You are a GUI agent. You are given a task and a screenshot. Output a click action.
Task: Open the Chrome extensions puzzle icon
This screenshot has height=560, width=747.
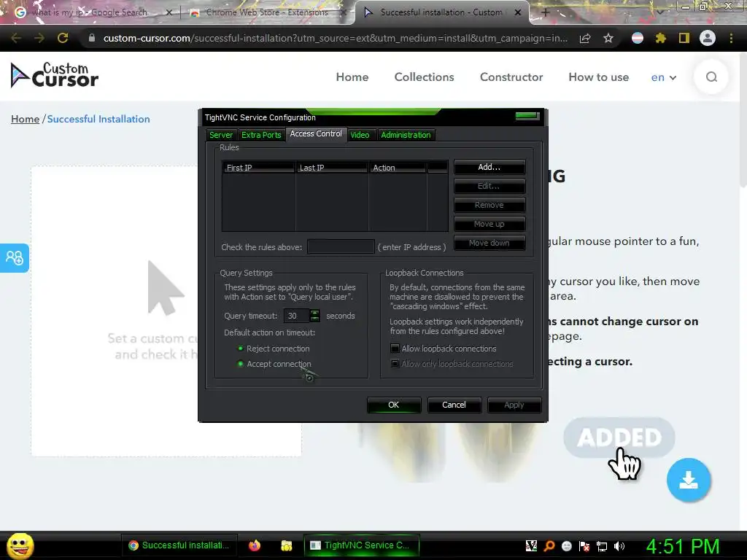(660, 38)
